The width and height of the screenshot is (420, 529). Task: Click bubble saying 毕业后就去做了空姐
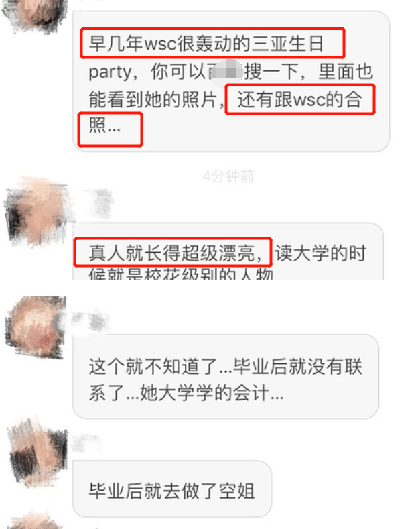(172, 489)
